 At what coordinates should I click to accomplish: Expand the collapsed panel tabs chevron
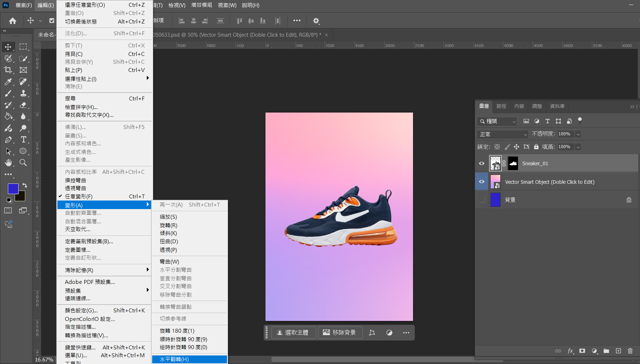click(x=632, y=106)
